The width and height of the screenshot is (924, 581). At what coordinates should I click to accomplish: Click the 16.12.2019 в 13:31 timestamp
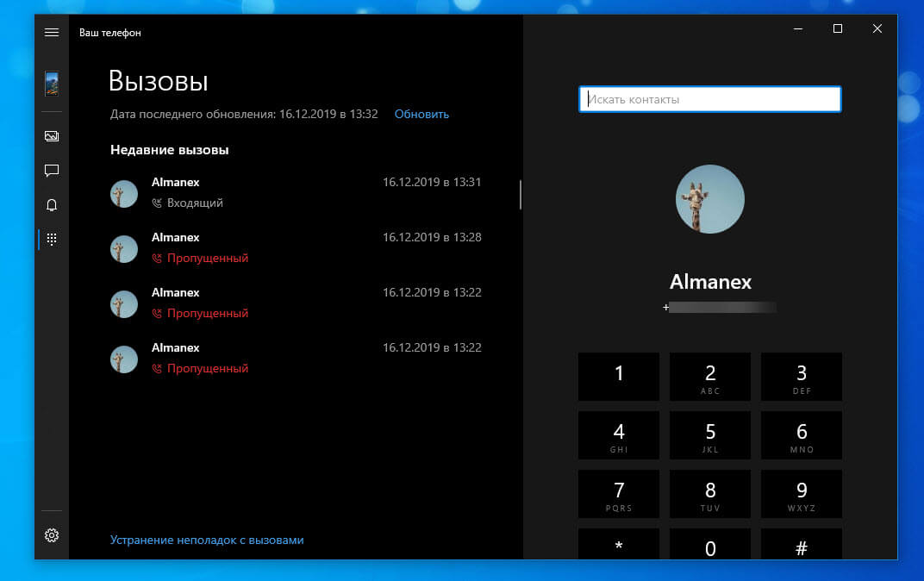pyautogui.click(x=432, y=182)
